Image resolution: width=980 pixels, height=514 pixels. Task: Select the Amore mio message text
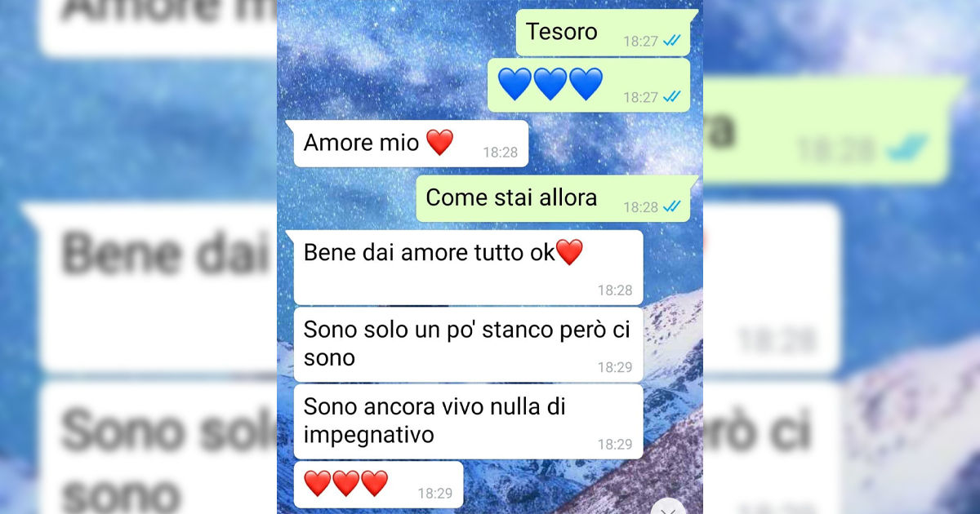pyautogui.click(x=360, y=143)
